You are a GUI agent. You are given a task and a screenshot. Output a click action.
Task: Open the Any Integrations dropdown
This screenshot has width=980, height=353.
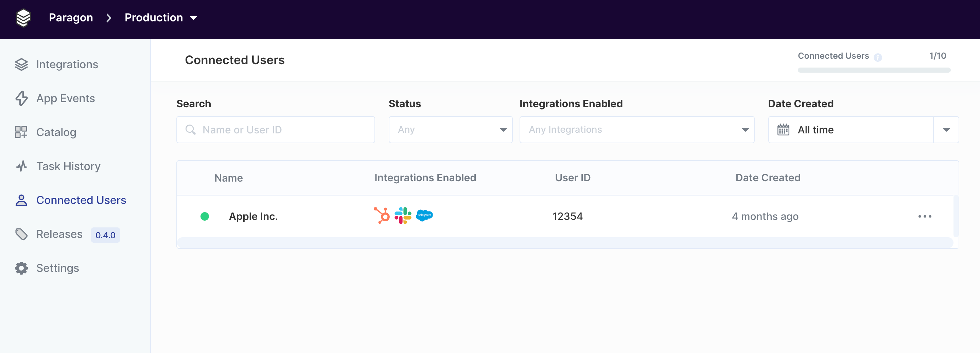click(x=637, y=130)
